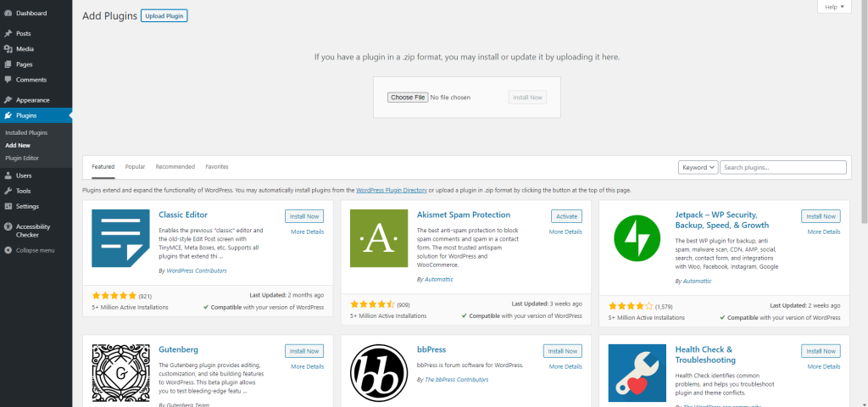Activate Akismet Spam Protection plugin

[x=566, y=216]
